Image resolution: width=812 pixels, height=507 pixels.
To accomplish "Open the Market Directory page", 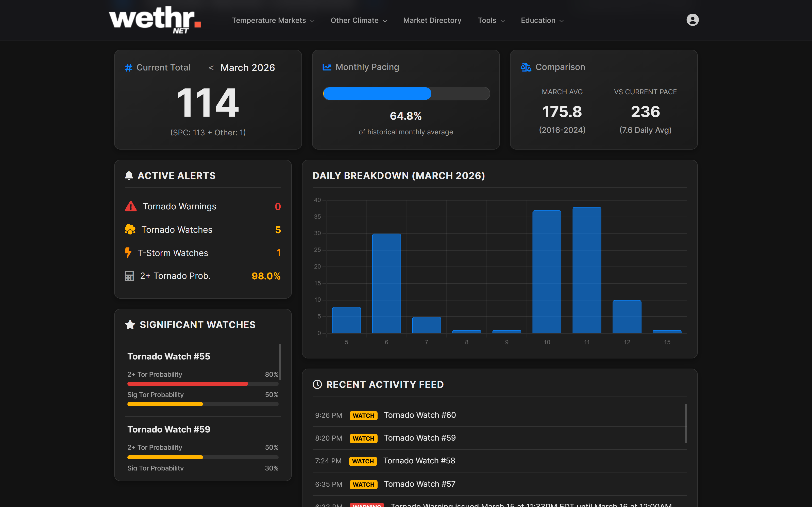I will [x=432, y=20].
